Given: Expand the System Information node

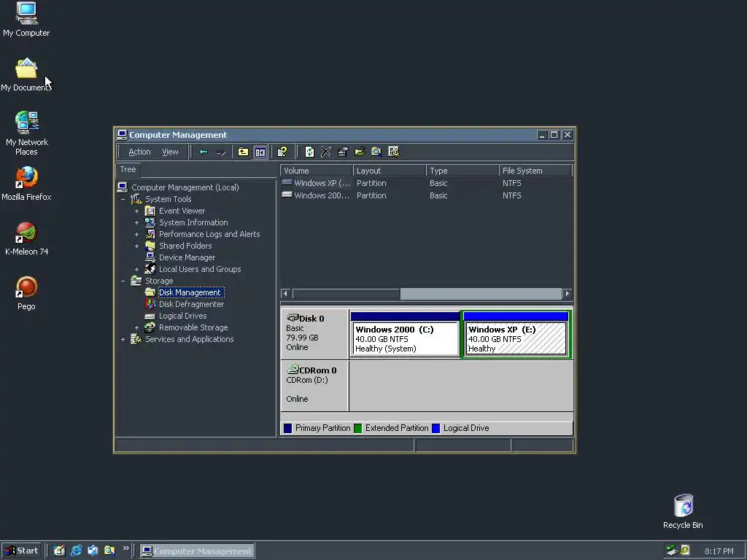Looking at the screenshot, I should click(136, 222).
